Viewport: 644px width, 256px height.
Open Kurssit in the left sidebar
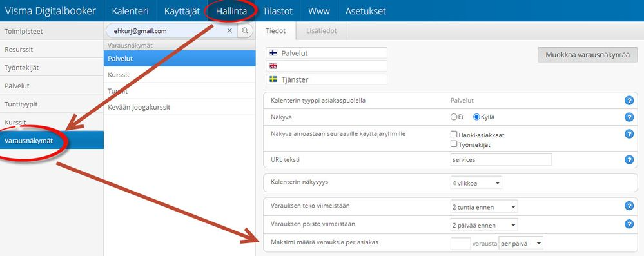[52, 122]
